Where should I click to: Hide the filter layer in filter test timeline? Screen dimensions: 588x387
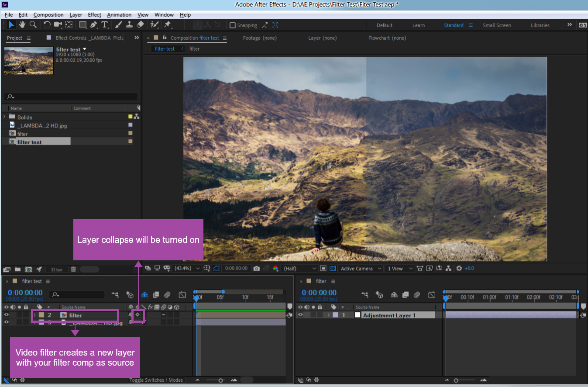coord(7,314)
